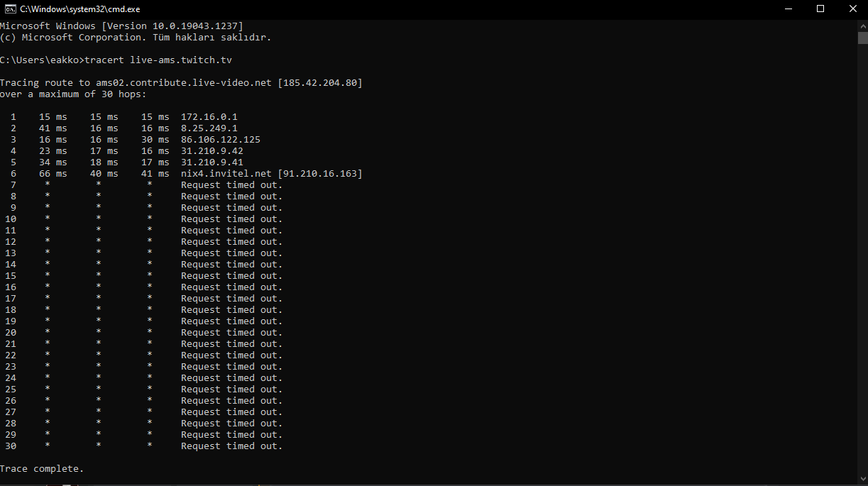
Task: Click hop 7 Request timed out text
Action: (x=232, y=184)
